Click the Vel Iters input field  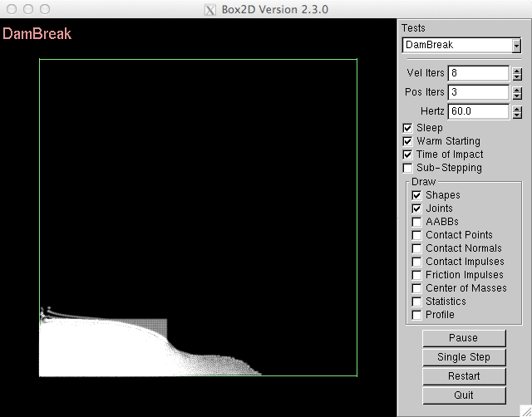[x=478, y=74]
